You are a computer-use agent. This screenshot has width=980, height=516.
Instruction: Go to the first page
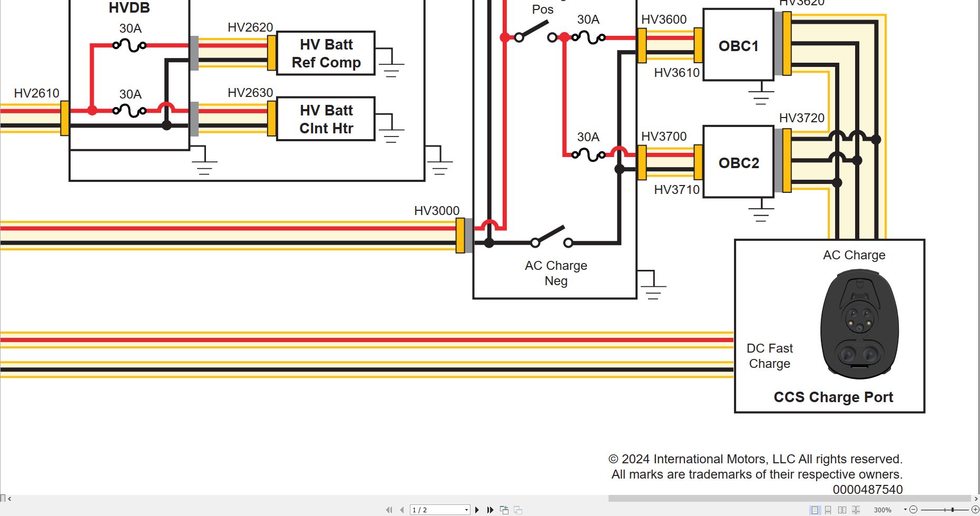coord(389,510)
